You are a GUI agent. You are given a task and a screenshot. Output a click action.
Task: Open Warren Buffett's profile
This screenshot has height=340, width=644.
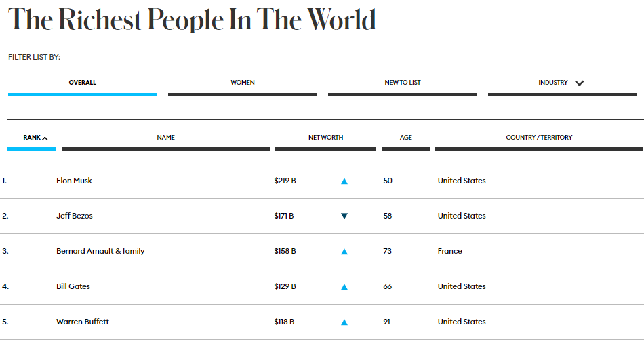83,322
